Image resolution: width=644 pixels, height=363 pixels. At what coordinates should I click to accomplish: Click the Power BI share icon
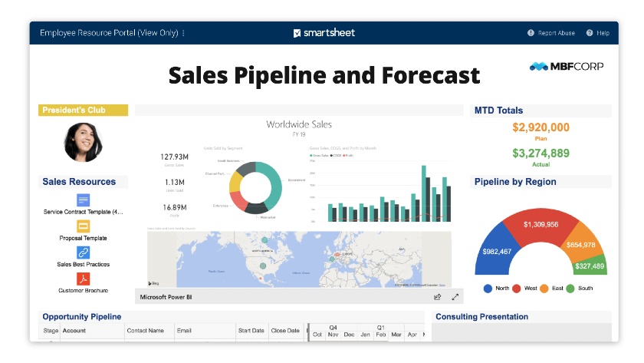[x=438, y=297]
